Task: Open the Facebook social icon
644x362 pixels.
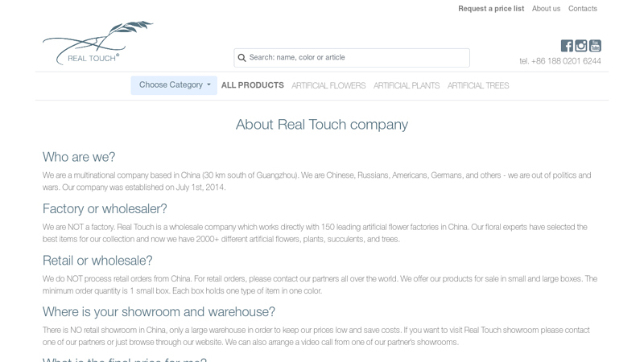Action: tap(567, 46)
